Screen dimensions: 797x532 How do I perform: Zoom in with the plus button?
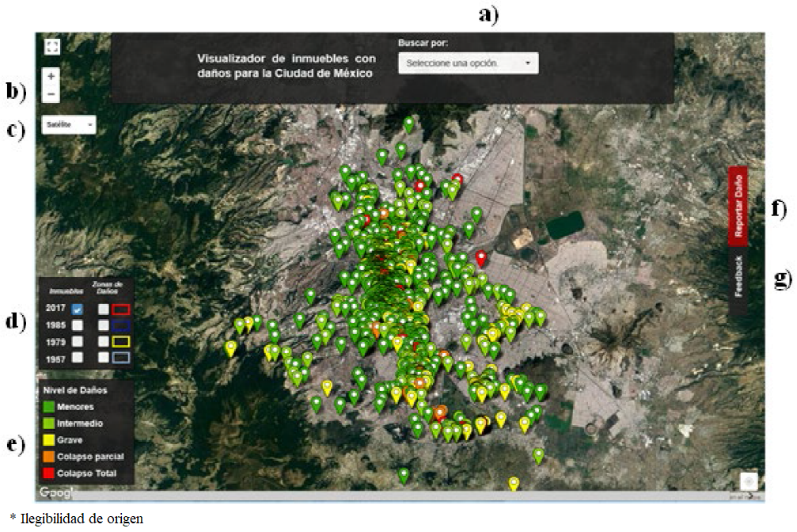point(51,77)
